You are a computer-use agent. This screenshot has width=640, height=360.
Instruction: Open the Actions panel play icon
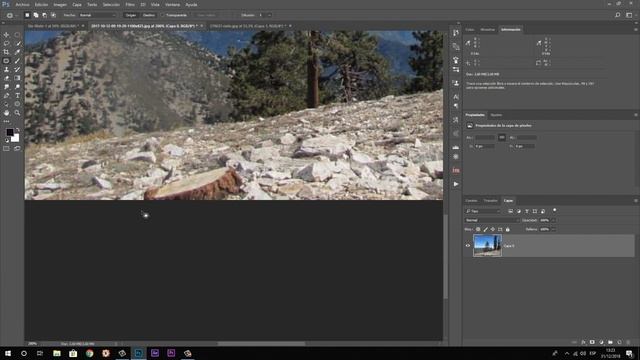click(456, 184)
